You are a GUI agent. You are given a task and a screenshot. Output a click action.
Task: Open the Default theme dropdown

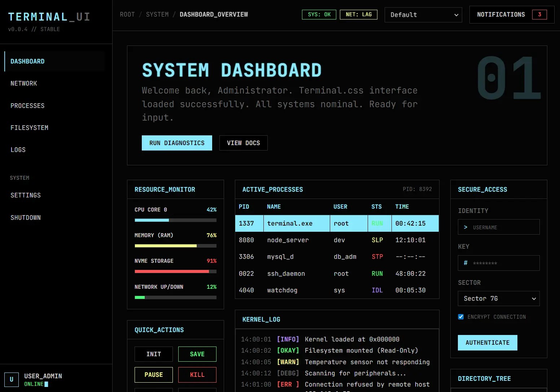[423, 15]
